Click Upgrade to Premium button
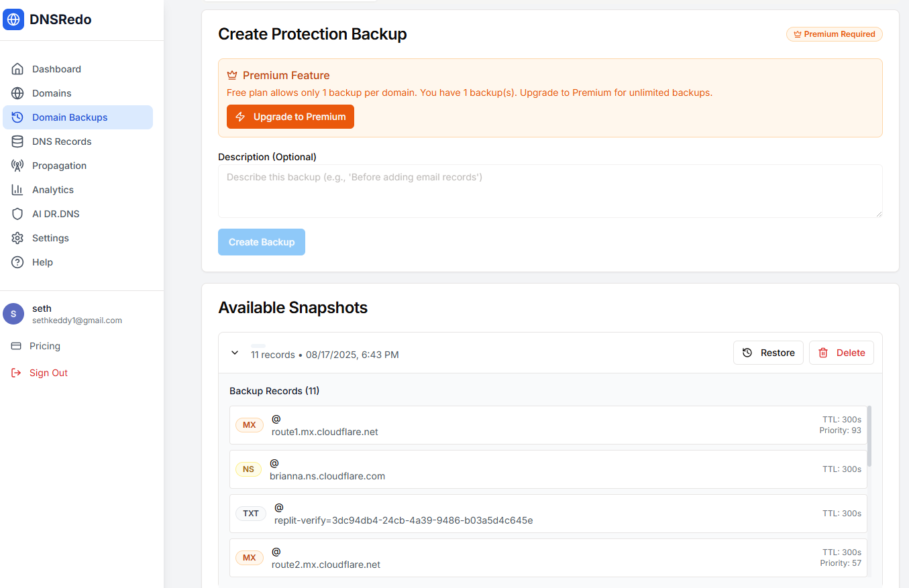Image resolution: width=909 pixels, height=588 pixels. pyautogui.click(x=290, y=117)
